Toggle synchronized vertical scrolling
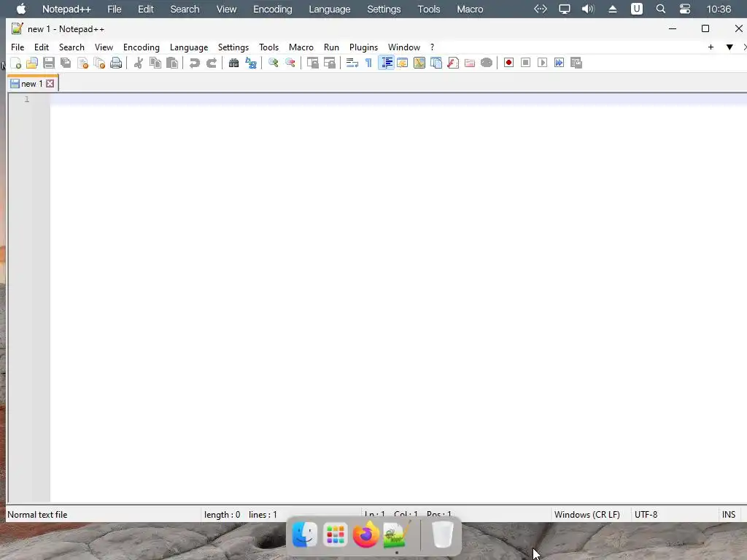The width and height of the screenshot is (747, 560). click(x=312, y=63)
